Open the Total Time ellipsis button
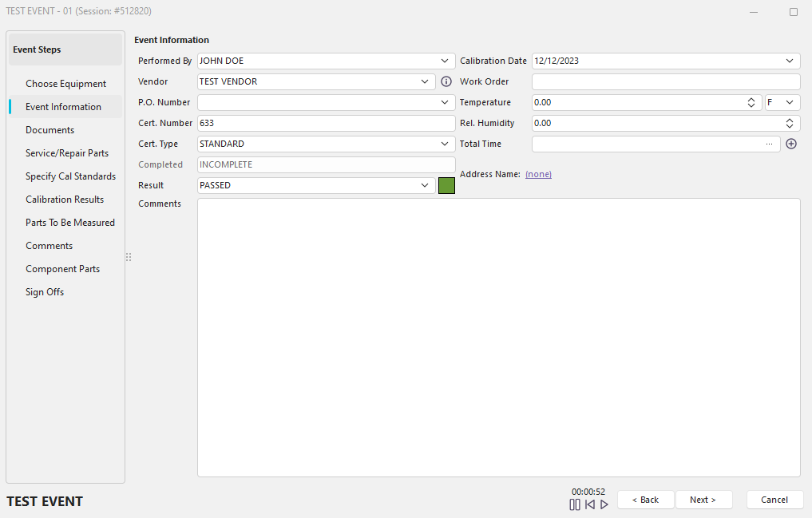Screen dimensions: 812x518 click(769, 144)
